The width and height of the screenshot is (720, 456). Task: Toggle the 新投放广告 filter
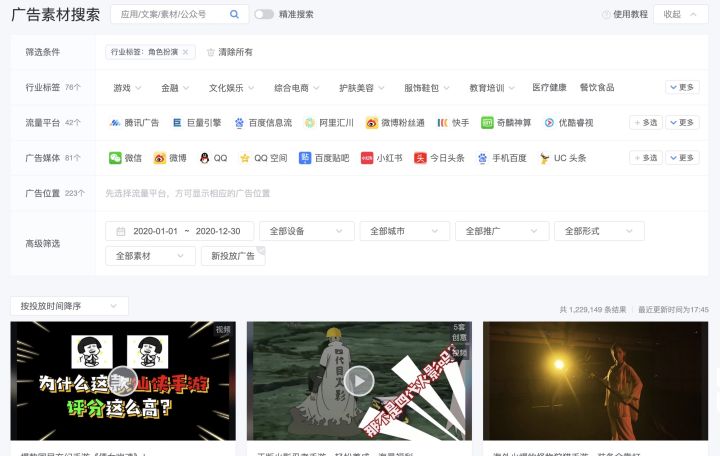pyautogui.click(x=233, y=256)
